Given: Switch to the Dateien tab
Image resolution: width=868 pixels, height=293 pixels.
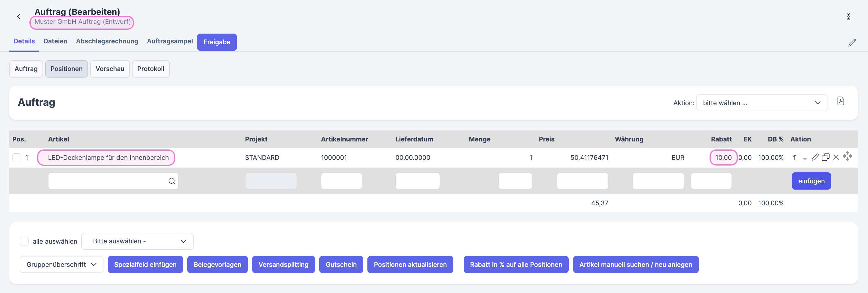Looking at the screenshot, I should [55, 41].
